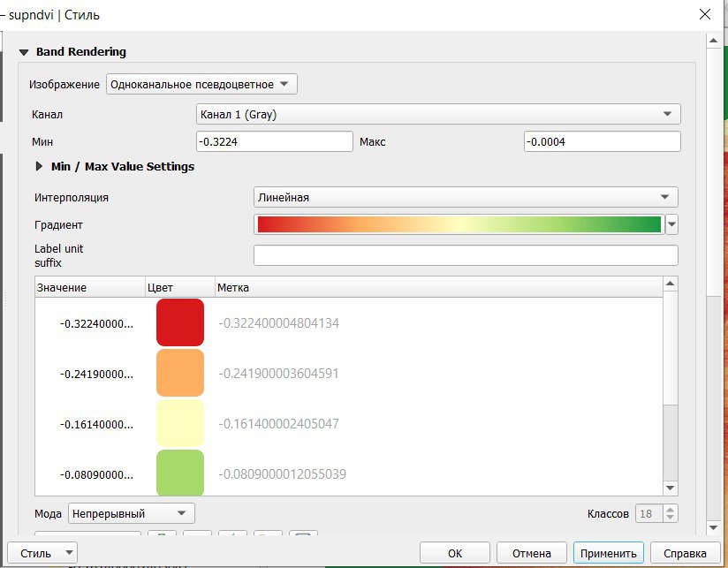Click label -0.161400002405047
The image size is (728, 568).
point(278,424)
